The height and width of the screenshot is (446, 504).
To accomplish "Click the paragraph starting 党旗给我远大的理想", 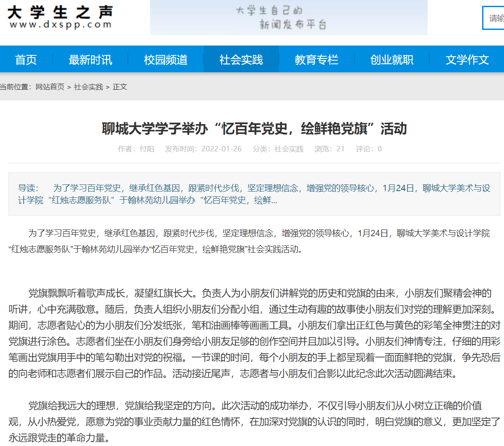I will (x=254, y=421).
